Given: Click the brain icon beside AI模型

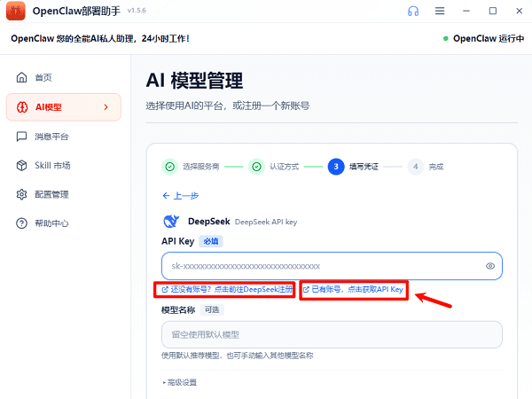Looking at the screenshot, I should pos(22,107).
